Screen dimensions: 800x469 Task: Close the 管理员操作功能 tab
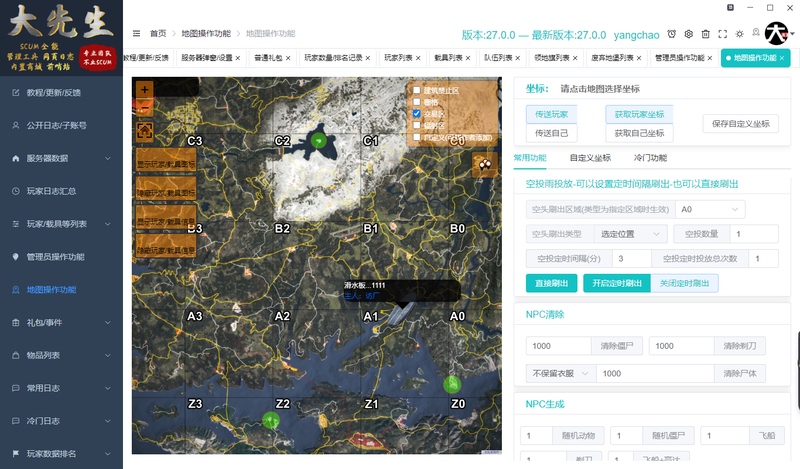click(x=710, y=58)
